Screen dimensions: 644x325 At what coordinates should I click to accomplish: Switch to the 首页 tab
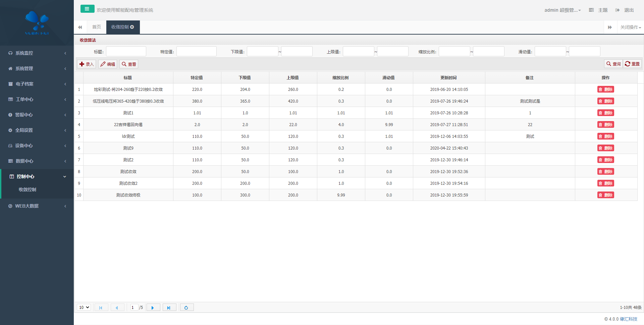coord(97,27)
